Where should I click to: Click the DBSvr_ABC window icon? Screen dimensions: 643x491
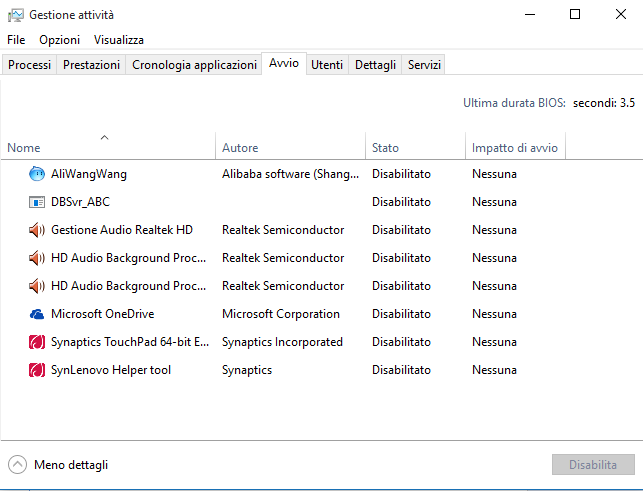[x=37, y=202]
